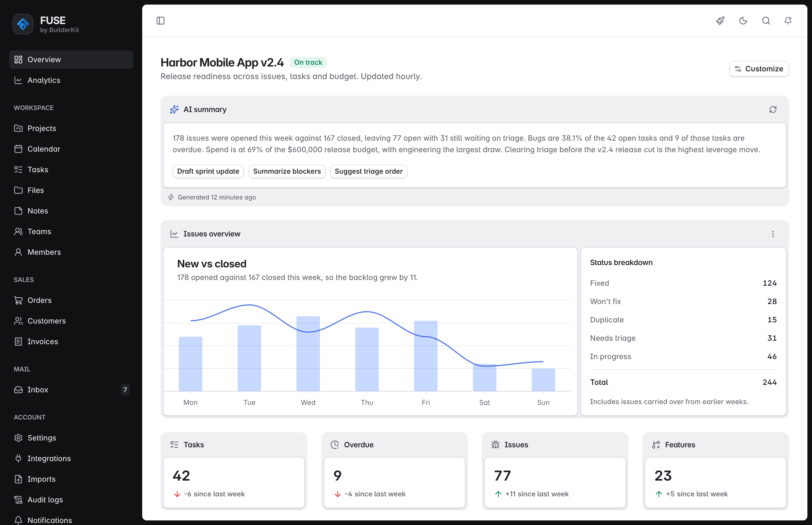Open Audit logs in the sidebar
The height and width of the screenshot is (525, 812).
click(x=71, y=500)
